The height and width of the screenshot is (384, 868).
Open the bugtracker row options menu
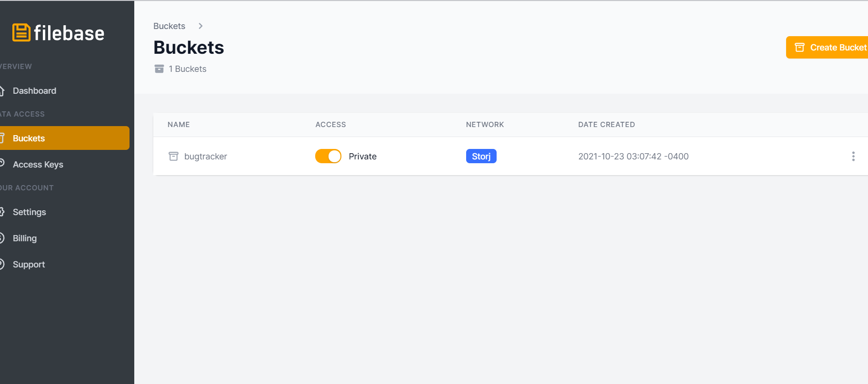tap(853, 156)
